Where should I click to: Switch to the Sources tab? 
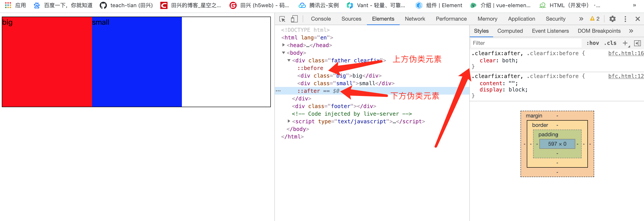[351, 19]
